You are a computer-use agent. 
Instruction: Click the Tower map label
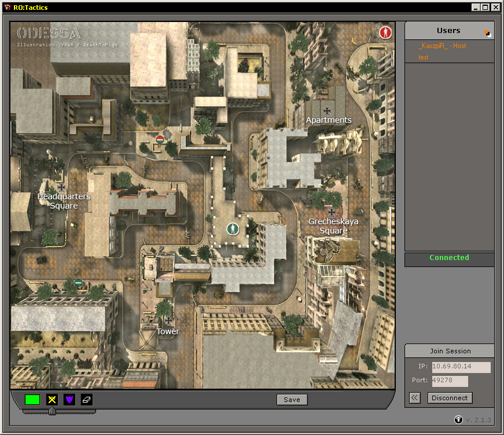168,331
